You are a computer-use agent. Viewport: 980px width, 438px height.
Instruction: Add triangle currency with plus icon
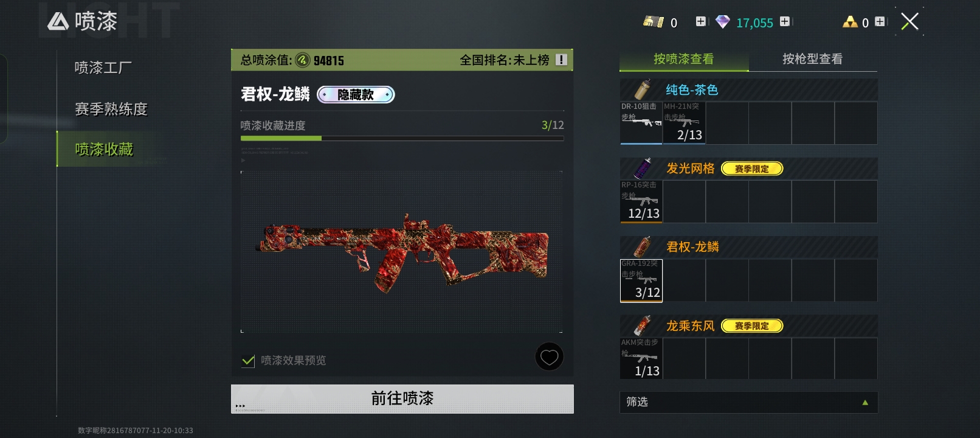pos(880,21)
